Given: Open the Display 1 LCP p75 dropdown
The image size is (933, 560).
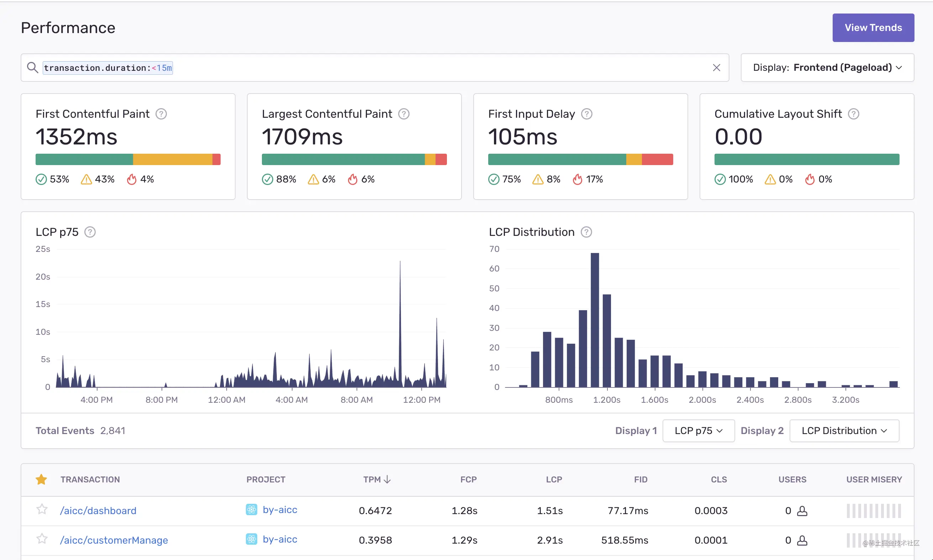Looking at the screenshot, I should coord(698,430).
